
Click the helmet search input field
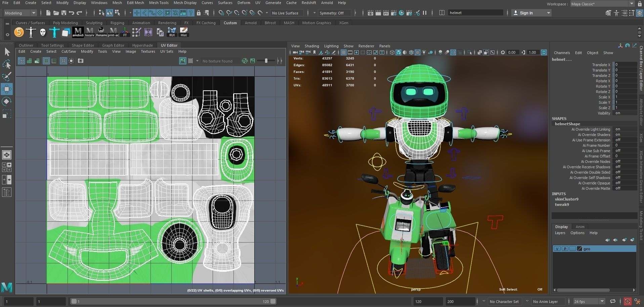pos(475,13)
